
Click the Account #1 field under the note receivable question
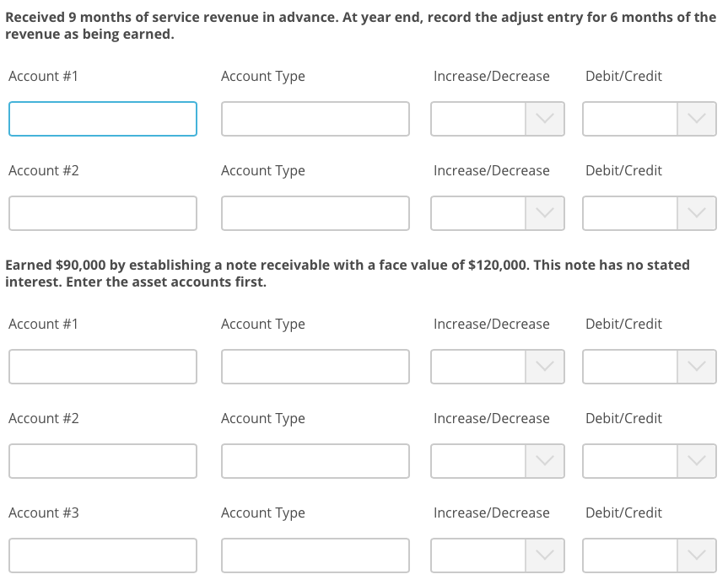coord(102,367)
